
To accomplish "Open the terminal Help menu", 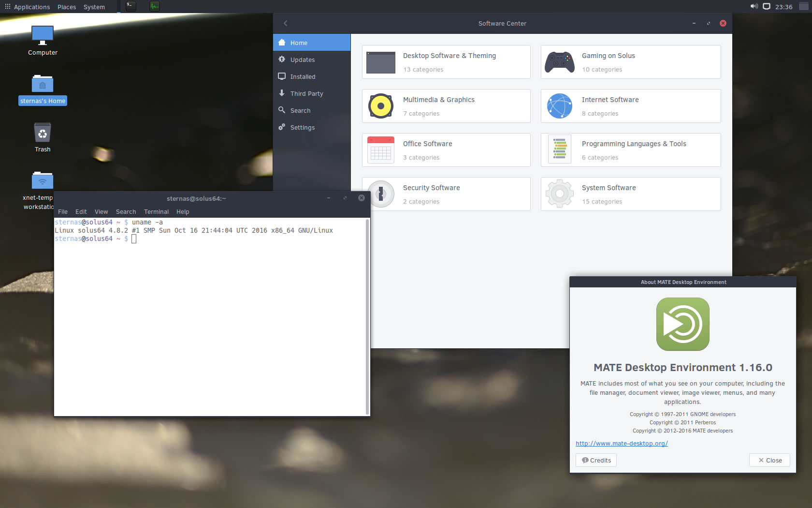I will click(x=183, y=211).
